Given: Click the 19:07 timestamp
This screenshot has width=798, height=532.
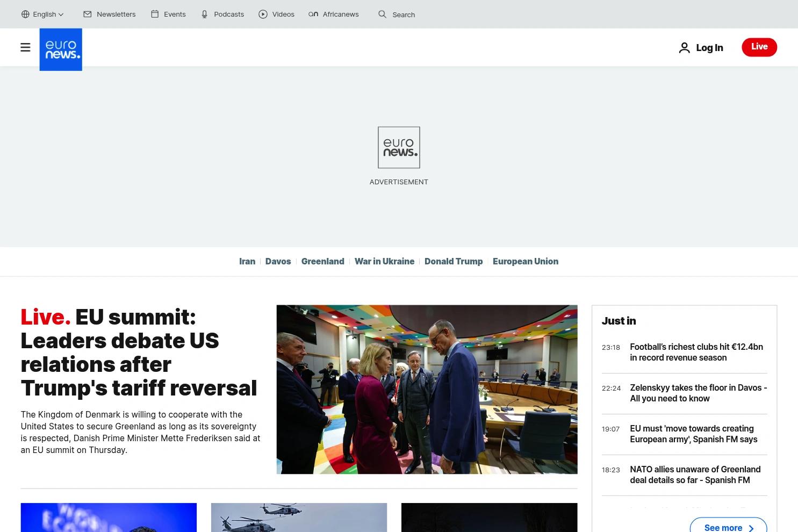Looking at the screenshot, I should [610, 429].
